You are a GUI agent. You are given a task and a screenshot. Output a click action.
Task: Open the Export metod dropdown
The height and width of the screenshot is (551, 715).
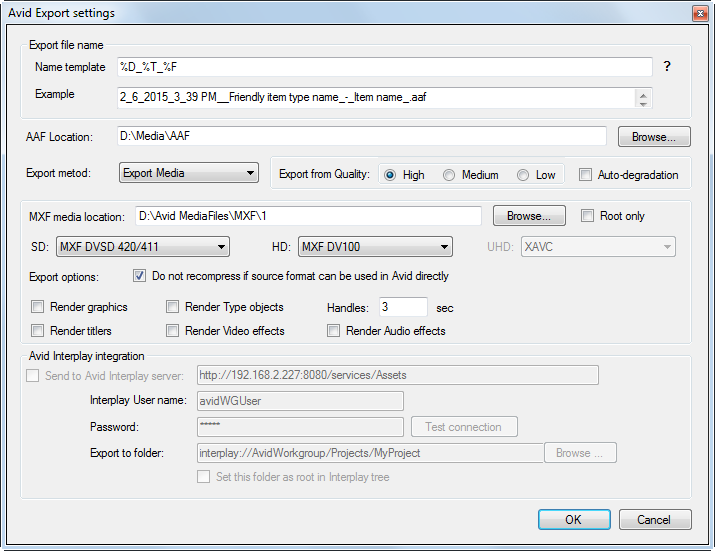(x=189, y=173)
